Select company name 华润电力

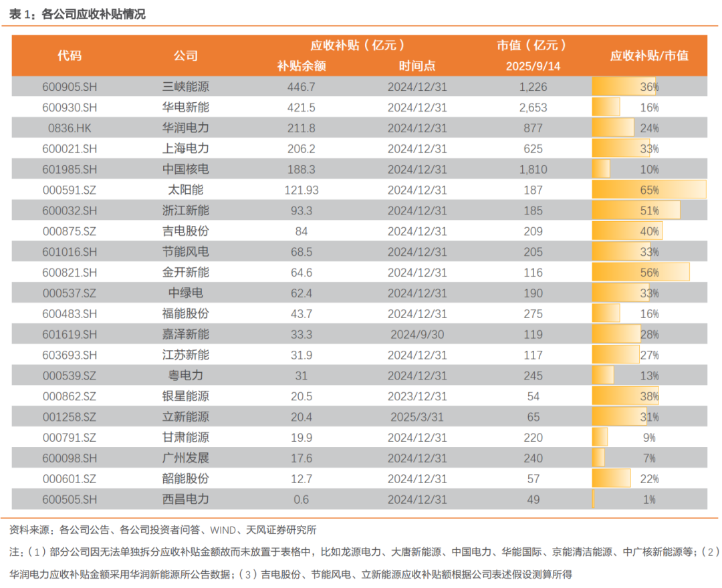coord(186,128)
